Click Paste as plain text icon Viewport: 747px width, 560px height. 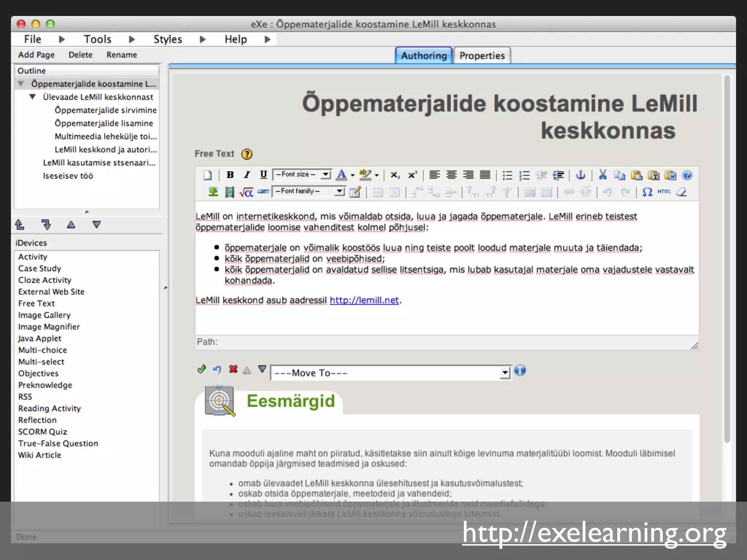click(x=653, y=175)
